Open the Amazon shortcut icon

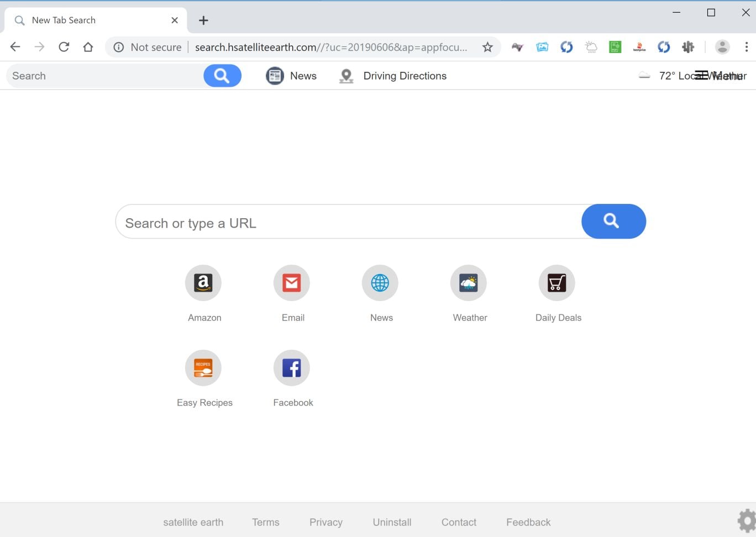click(x=203, y=283)
